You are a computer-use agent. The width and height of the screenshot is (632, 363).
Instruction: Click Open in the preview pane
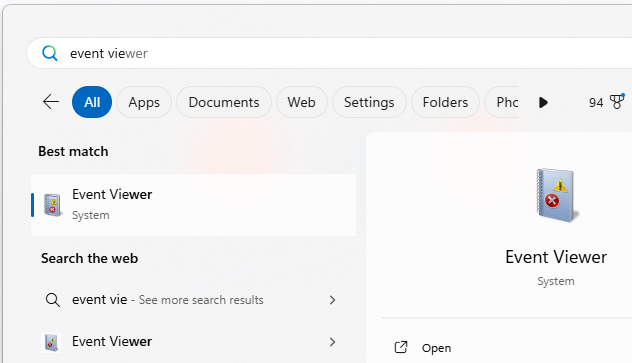click(437, 348)
